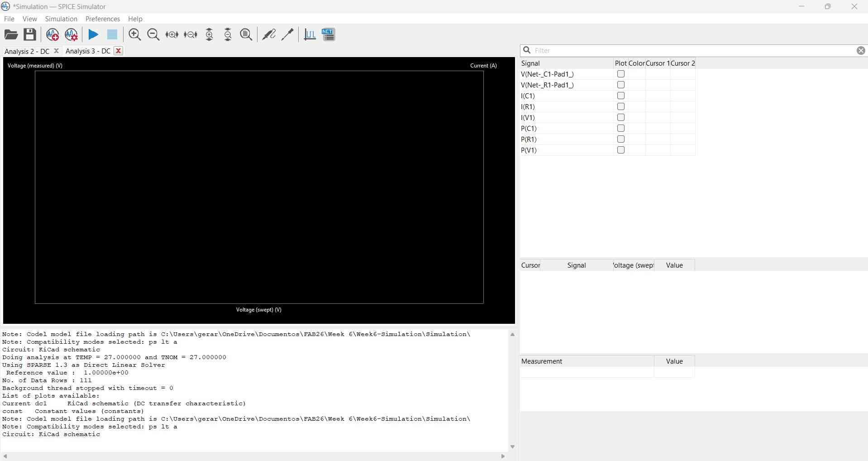The width and height of the screenshot is (868, 461).
Task: Close the Analysis 3 - DC tab
Action: tap(118, 51)
